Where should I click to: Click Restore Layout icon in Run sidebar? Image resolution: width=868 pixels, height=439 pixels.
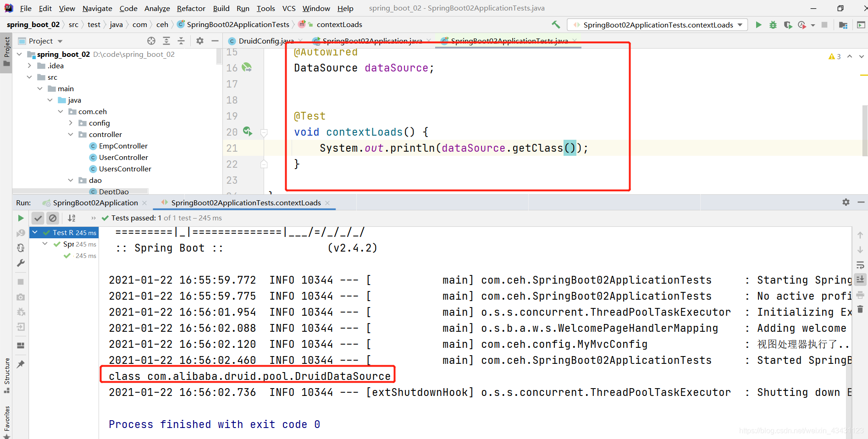tap(21, 346)
